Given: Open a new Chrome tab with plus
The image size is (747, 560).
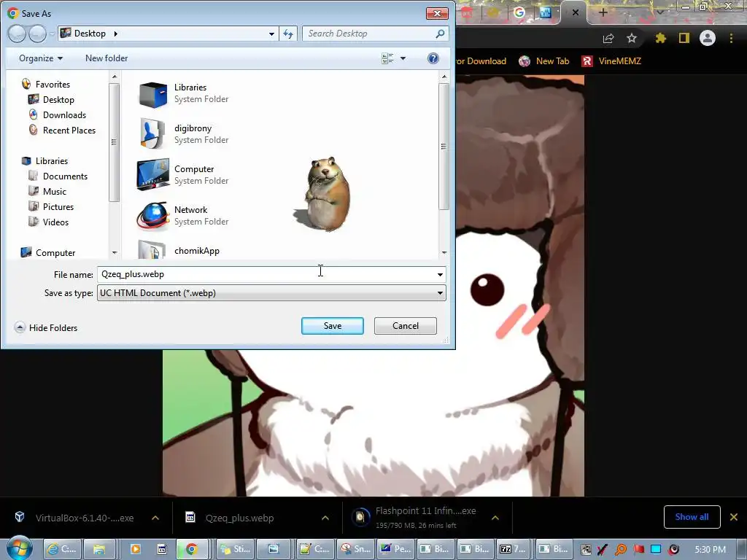Looking at the screenshot, I should (603, 12).
